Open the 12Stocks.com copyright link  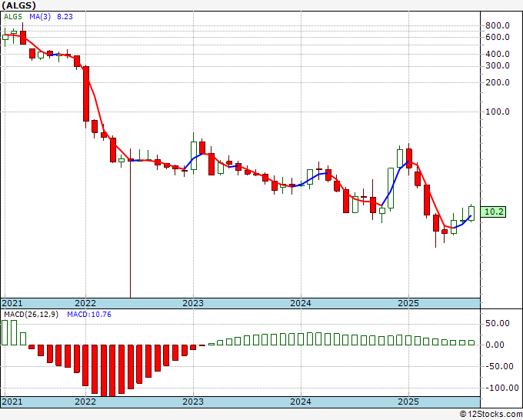pyautogui.click(x=491, y=414)
